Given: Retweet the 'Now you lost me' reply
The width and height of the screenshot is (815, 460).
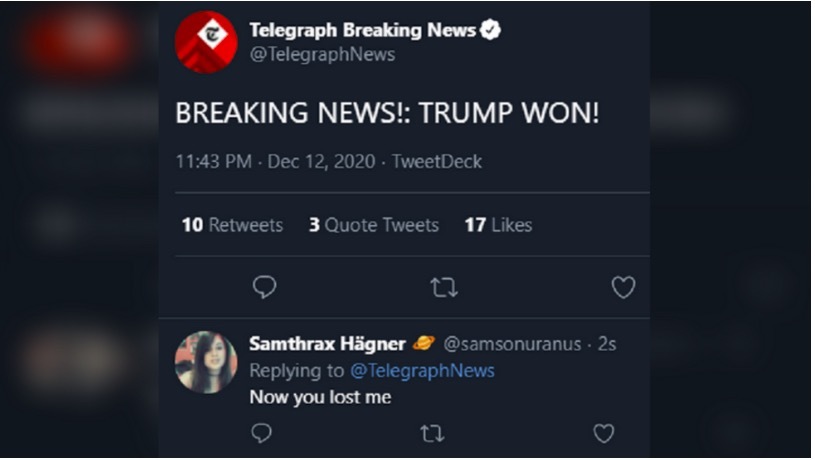Looking at the screenshot, I should [432, 433].
